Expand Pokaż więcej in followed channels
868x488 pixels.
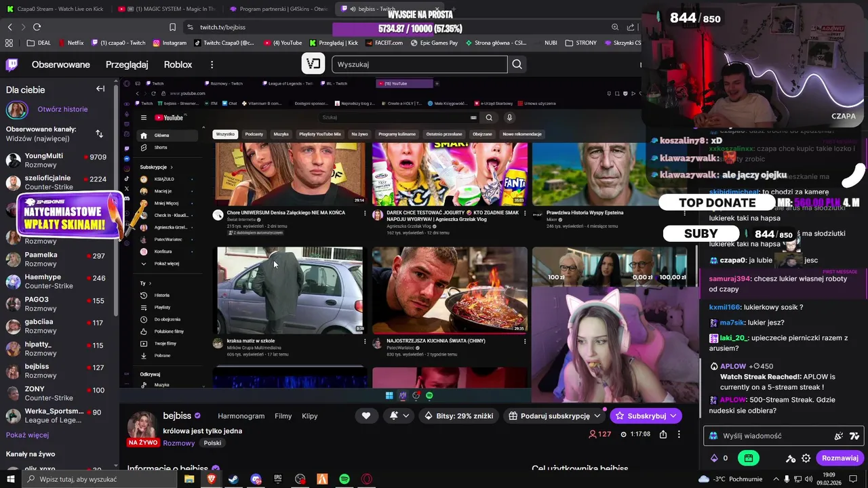coord(27,435)
